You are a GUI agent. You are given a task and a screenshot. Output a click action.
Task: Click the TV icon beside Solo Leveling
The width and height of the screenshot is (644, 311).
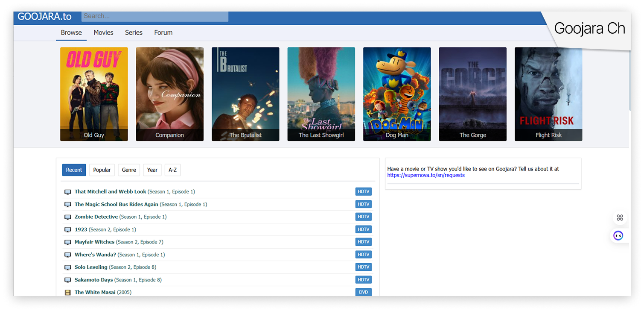(67, 267)
